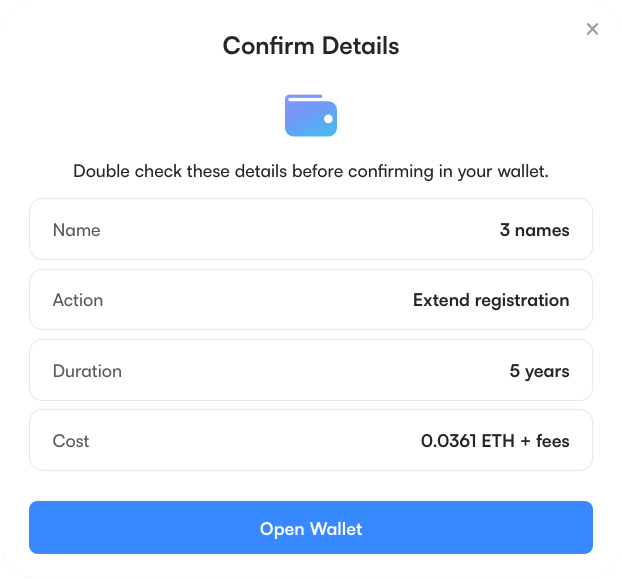The height and width of the screenshot is (579, 622).
Task: Click the Confirm Details heading
Action: 311,46
